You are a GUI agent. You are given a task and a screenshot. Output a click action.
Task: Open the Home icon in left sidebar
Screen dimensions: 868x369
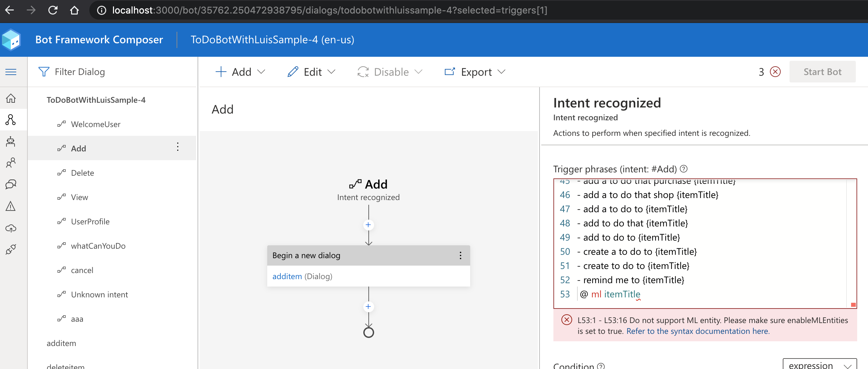pyautogui.click(x=11, y=98)
